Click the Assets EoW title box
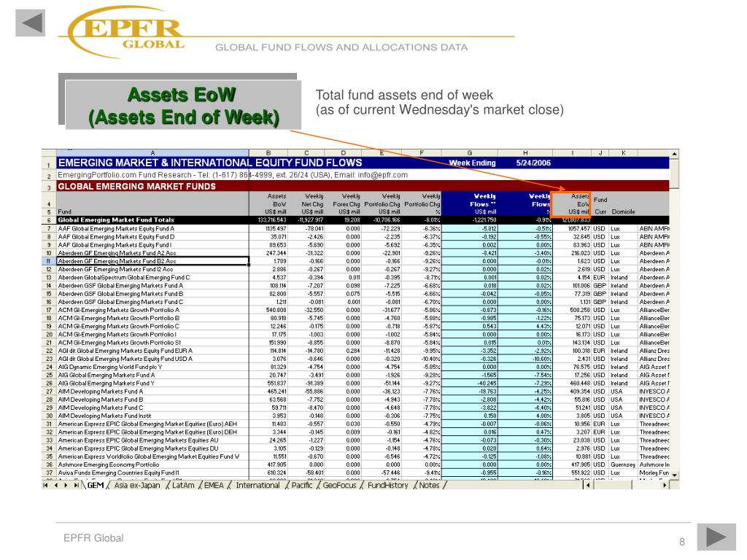Image resolution: width=747 pixels, height=560 pixels. pos(183,105)
